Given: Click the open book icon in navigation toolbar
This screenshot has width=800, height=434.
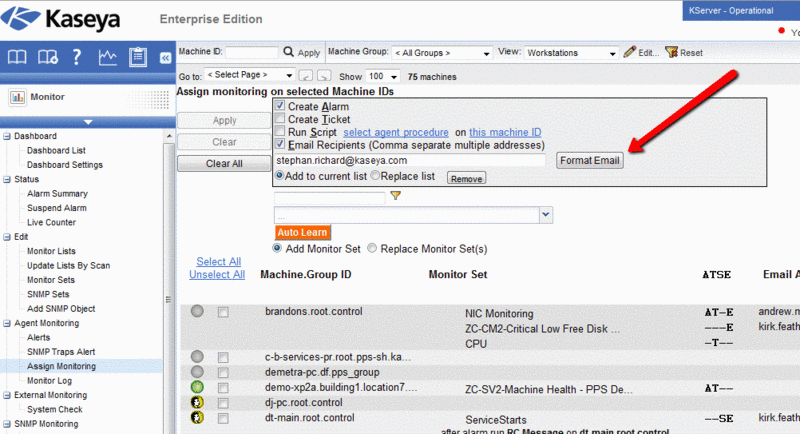Looking at the screenshot, I should click(17, 57).
